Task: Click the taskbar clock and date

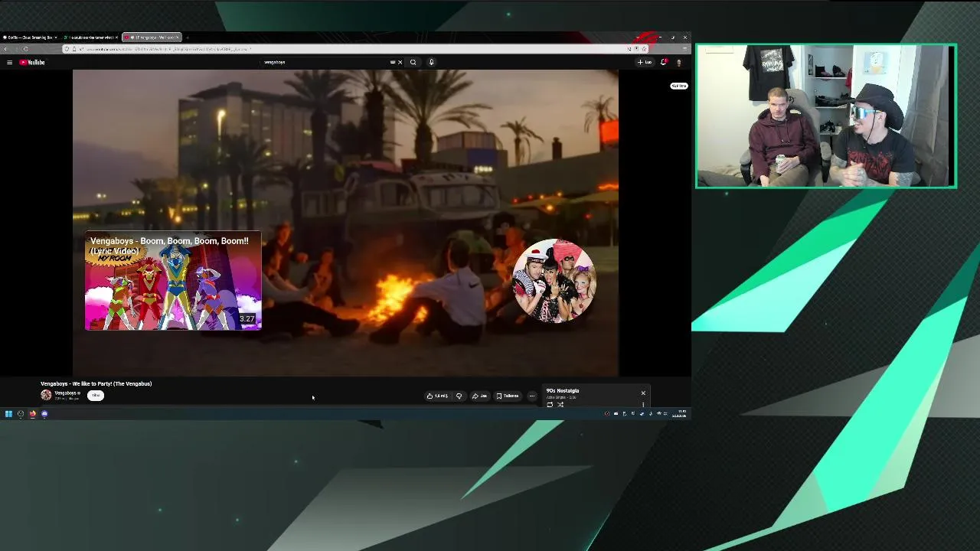Action: 680,414
